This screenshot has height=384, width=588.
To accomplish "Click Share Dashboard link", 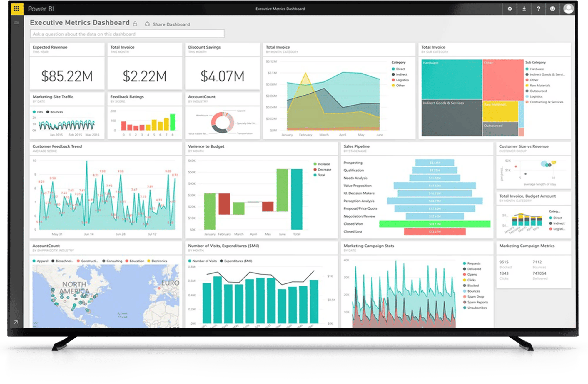I will click(171, 24).
